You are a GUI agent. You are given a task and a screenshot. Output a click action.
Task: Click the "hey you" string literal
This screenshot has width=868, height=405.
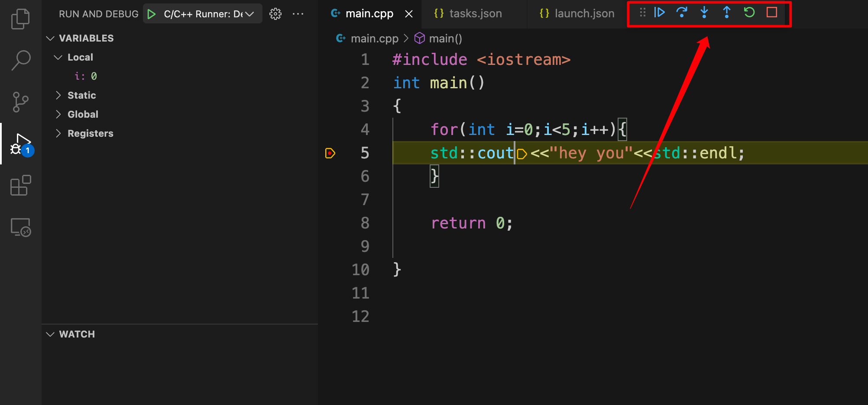pyautogui.click(x=591, y=153)
